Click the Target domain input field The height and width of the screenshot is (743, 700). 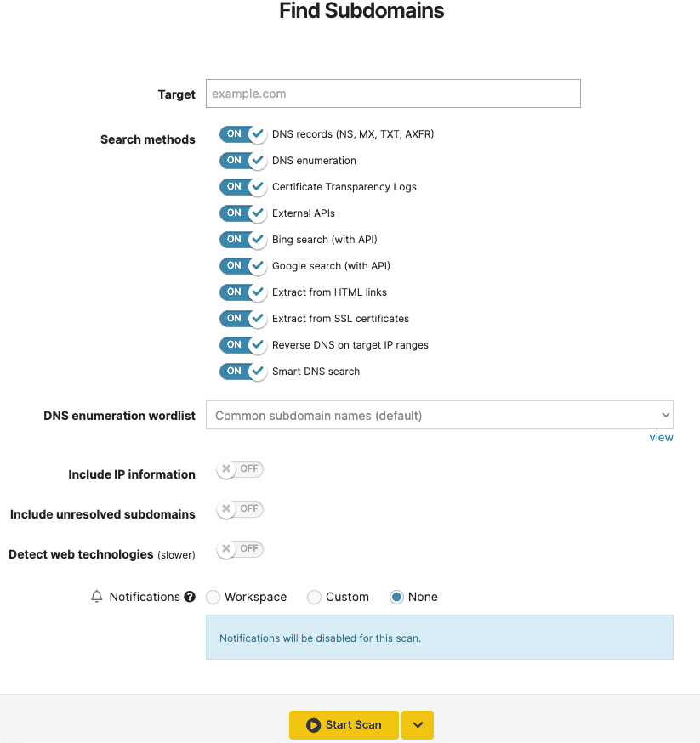pos(393,94)
